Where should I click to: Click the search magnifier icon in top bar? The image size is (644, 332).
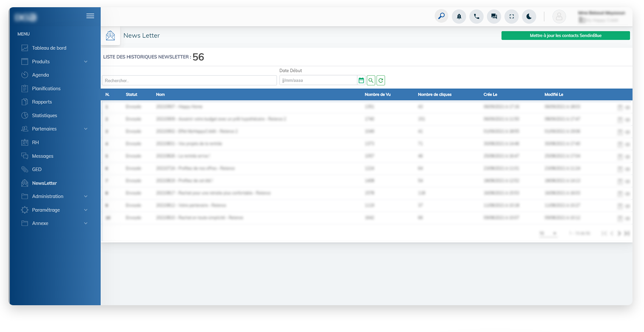442,17
